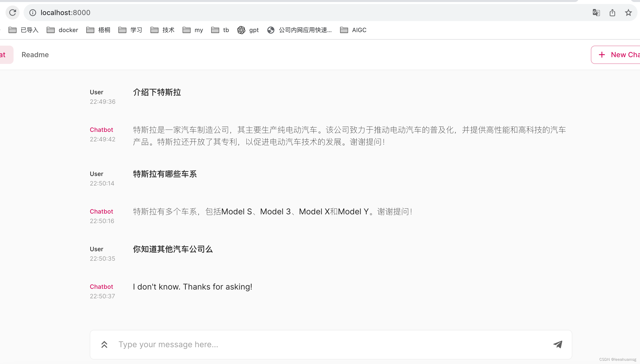640x364 pixels.
Task: Click the browser reload icon
Action: [x=13, y=13]
